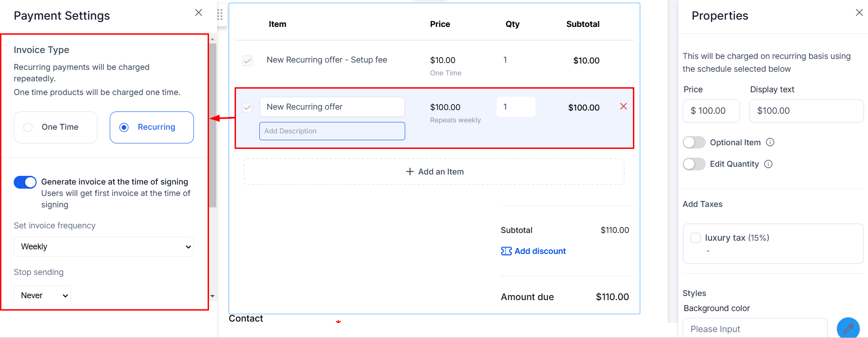Screen dimensions: 868x338
Task: Select the One Time invoice type
Action: pyautogui.click(x=55, y=127)
